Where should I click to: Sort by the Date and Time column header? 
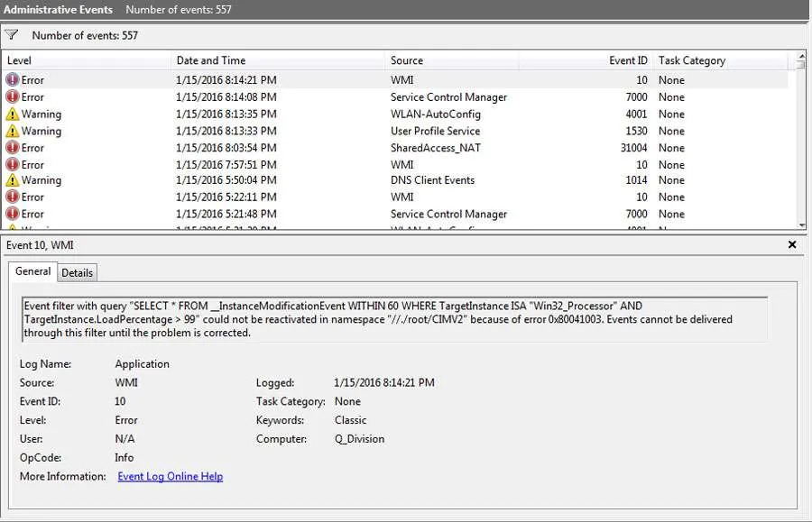coord(278,60)
